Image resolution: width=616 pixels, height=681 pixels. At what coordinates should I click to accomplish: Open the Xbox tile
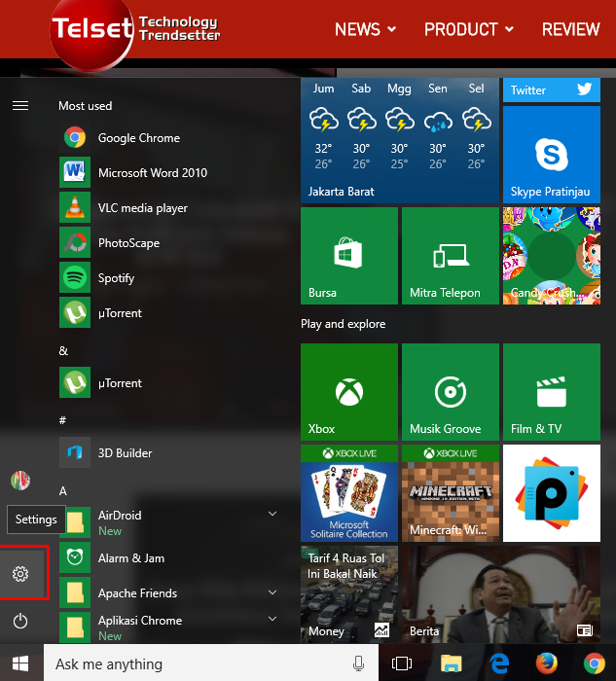coord(349,392)
